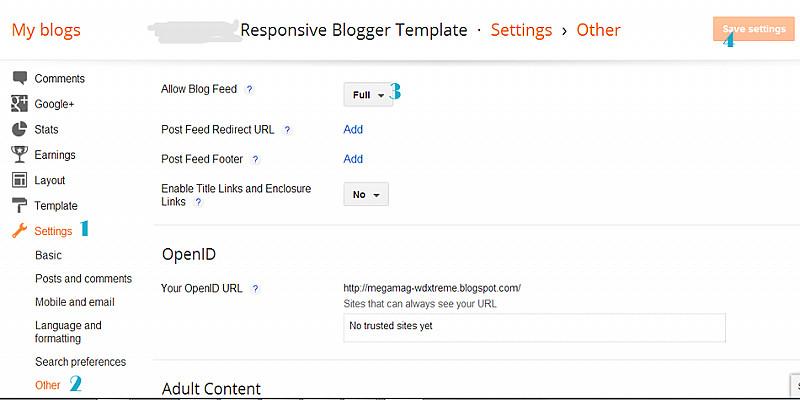800x400 pixels.
Task: Click Add link for Post Feed Redirect URL
Action: click(x=353, y=129)
